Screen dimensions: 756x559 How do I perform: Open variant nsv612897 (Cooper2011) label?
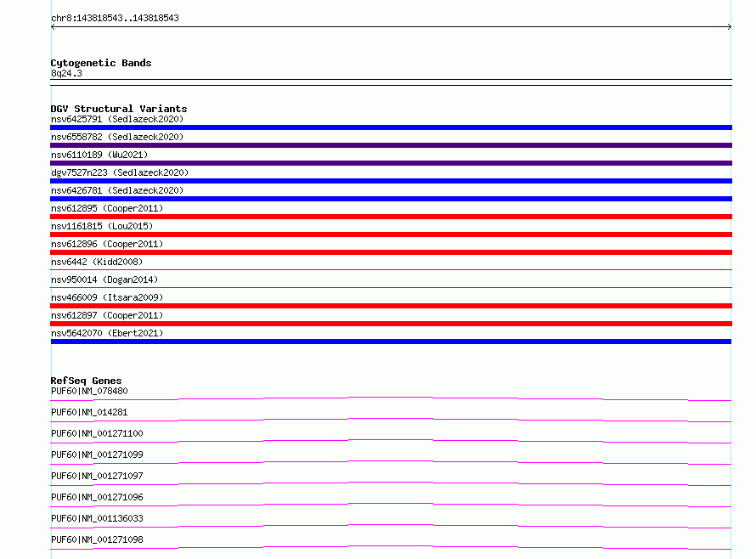click(107, 315)
